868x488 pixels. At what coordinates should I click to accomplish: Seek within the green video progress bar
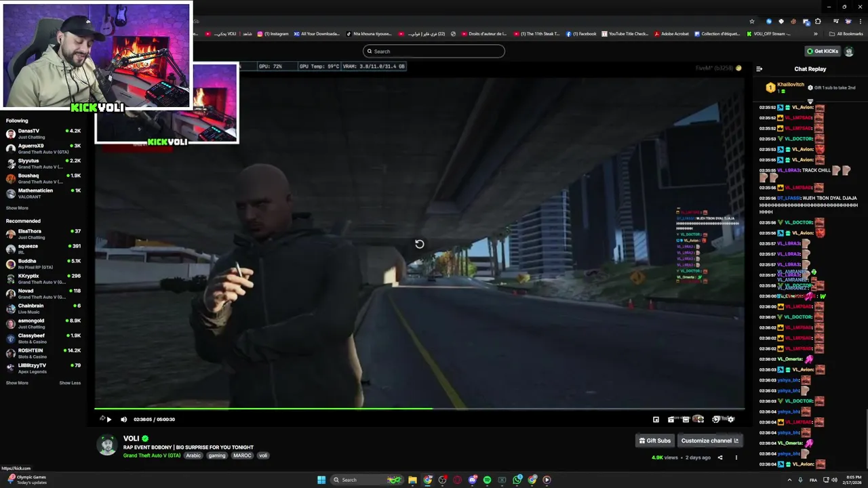[x=419, y=409]
